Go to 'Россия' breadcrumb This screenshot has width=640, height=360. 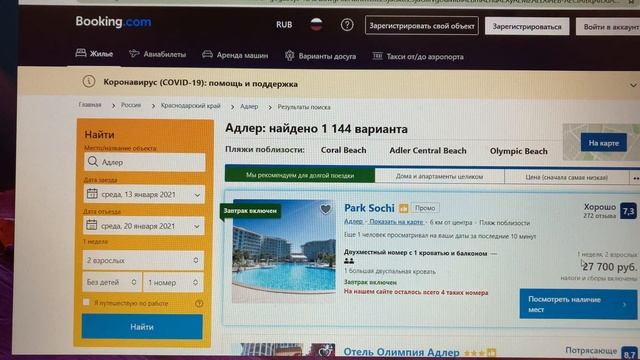pos(131,105)
